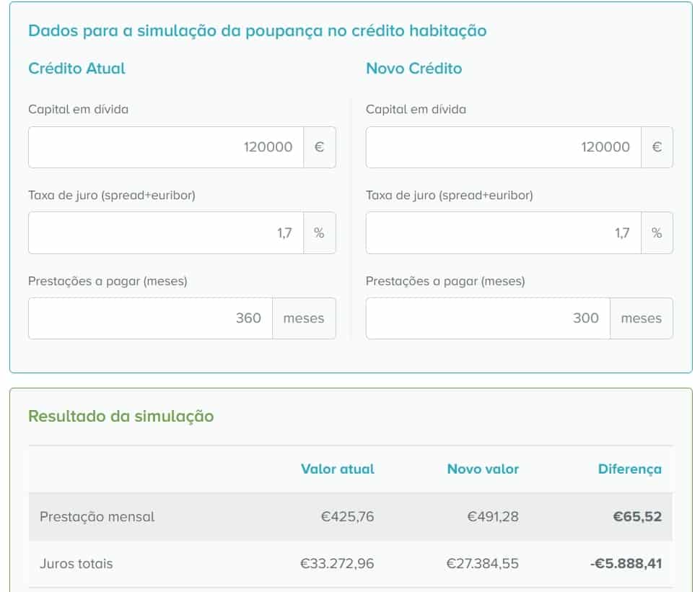Click the 360 meses prestações field
Screen dimensions: 700x592
(149, 318)
